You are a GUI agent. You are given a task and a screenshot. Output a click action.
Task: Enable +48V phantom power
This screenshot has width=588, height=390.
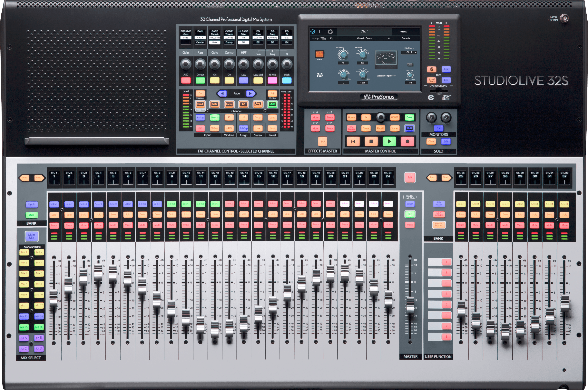[x=229, y=128]
